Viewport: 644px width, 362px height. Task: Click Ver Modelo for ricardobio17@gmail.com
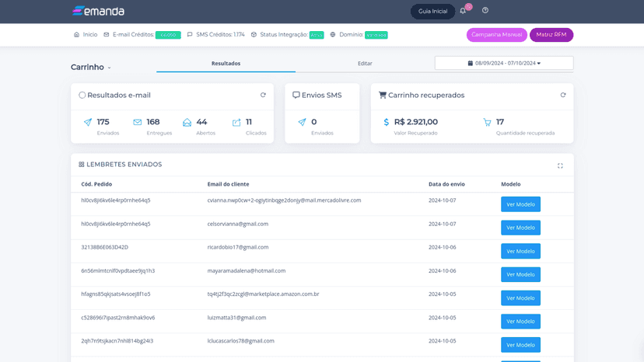pos(520,251)
